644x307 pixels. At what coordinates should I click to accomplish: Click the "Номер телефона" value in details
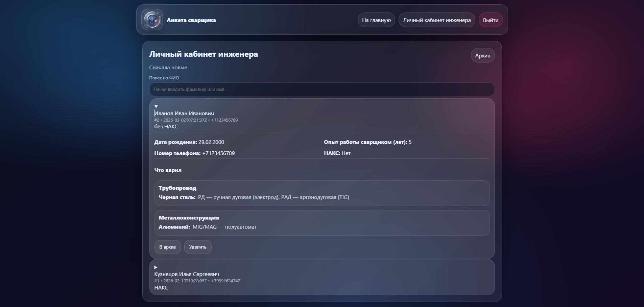[218, 153]
